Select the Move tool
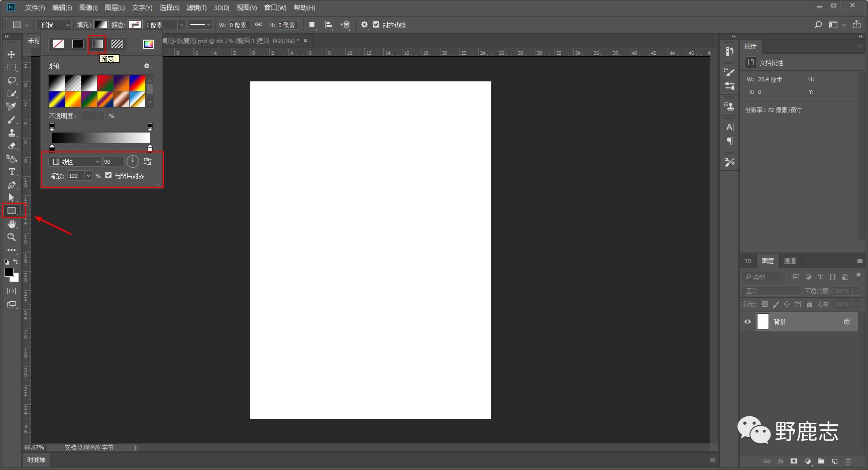 tap(11, 54)
